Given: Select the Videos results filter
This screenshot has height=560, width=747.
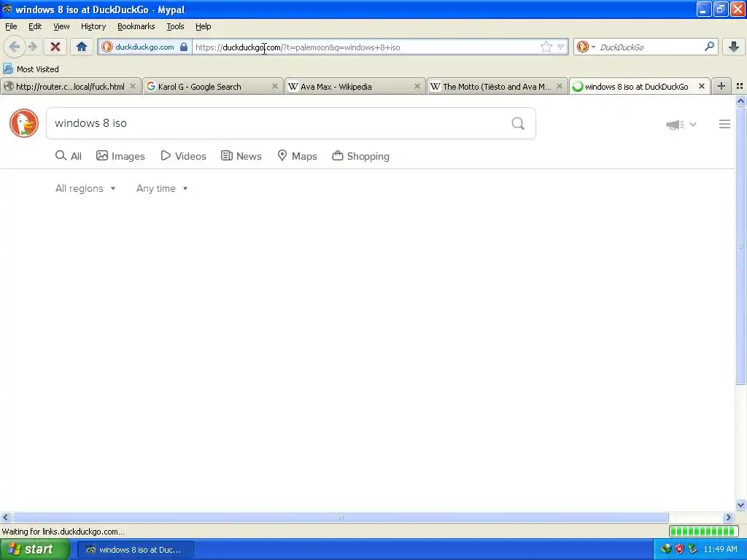Looking at the screenshot, I should tap(183, 156).
